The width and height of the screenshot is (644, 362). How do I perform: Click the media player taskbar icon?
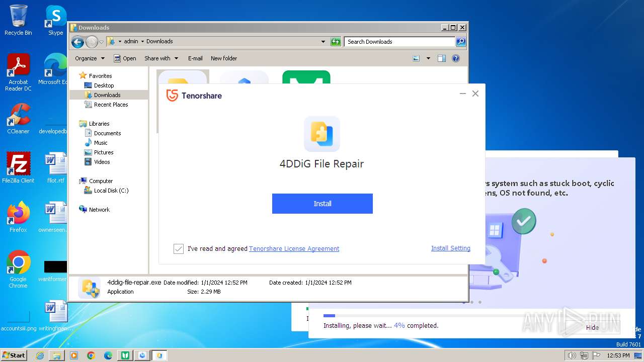[74, 355]
